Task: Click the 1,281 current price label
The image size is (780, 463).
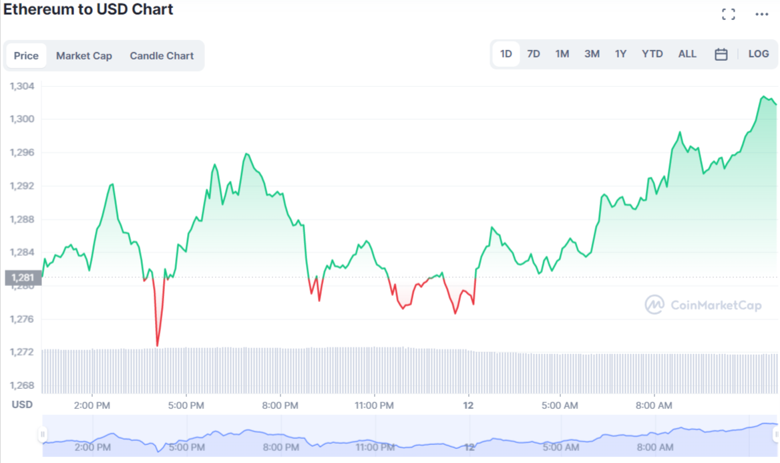Action: [x=21, y=278]
